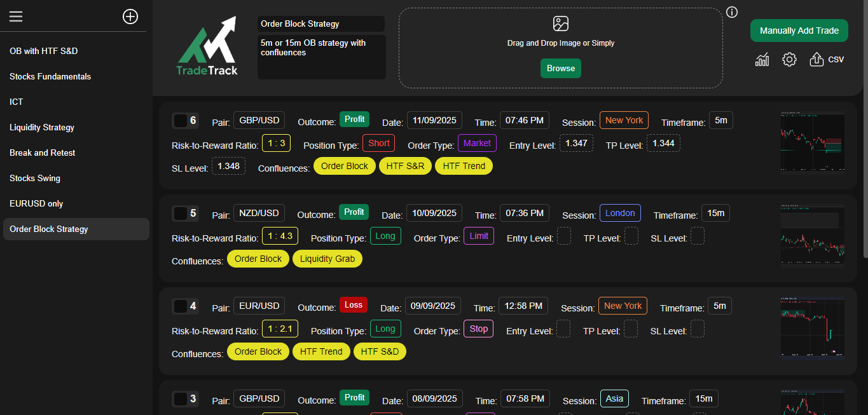Open the Order Type selector showing Limit
Viewport: 868px width, 415px height.
click(x=479, y=236)
